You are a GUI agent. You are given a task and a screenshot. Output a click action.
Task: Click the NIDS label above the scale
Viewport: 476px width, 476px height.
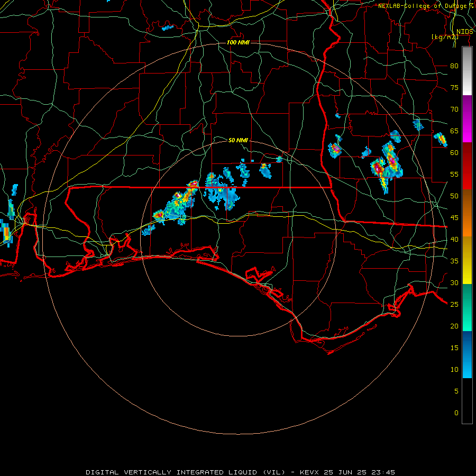pyautogui.click(x=465, y=32)
